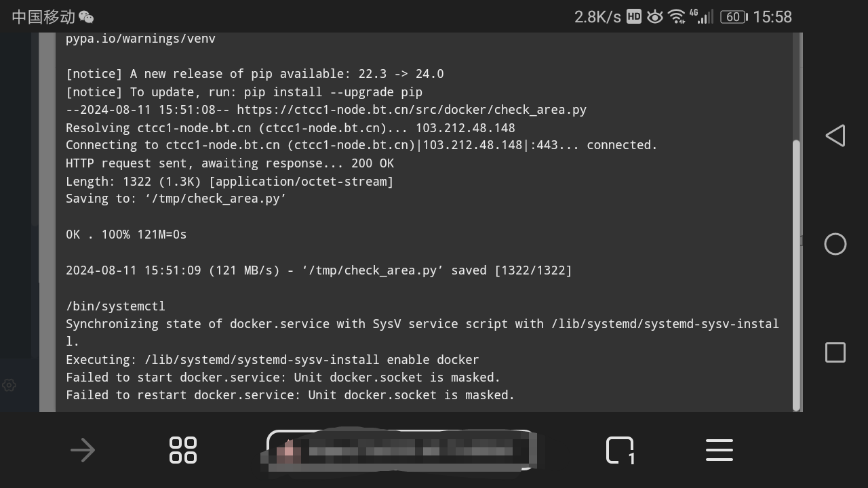Viewport: 868px width, 488px height.
Task: Tap the HD call indicator icon
Action: [x=633, y=17]
